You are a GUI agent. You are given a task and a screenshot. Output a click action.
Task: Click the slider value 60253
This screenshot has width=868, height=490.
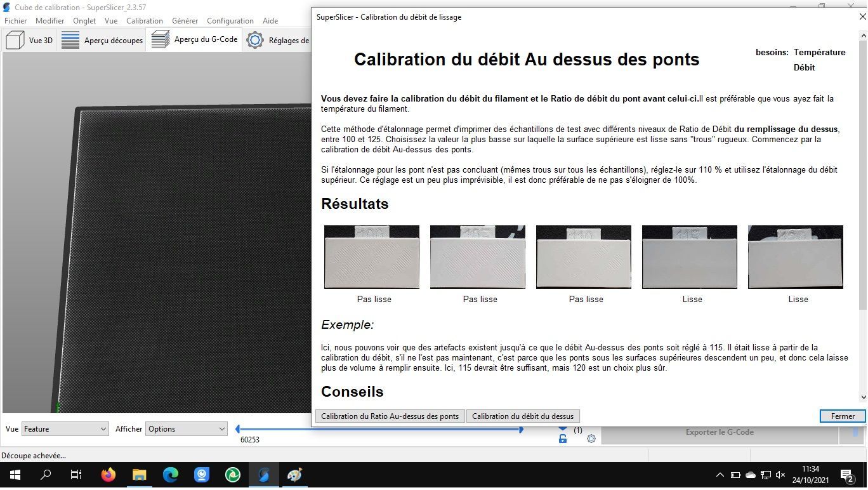250,439
